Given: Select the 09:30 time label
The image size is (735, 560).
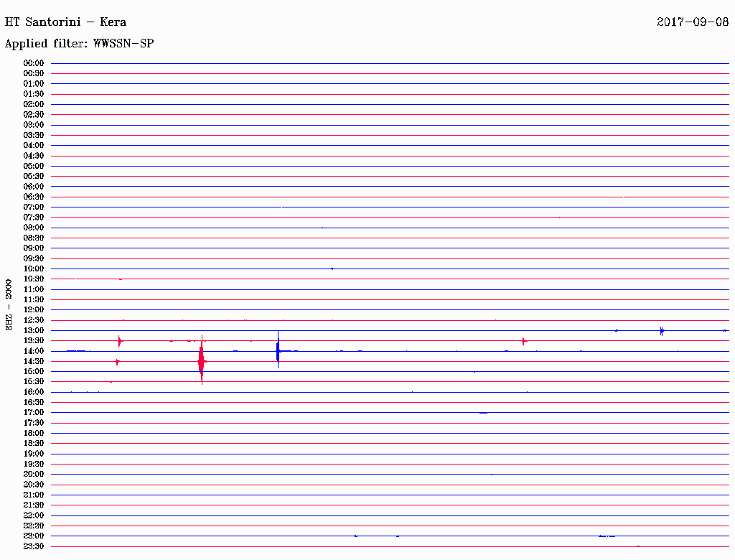Looking at the screenshot, I should [x=34, y=258].
